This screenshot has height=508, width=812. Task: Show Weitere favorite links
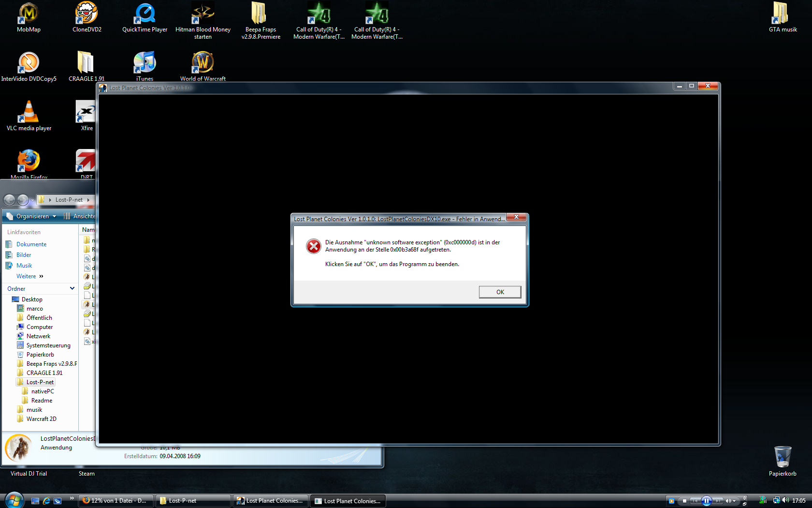pyautogui.click(x=29, y=276)
